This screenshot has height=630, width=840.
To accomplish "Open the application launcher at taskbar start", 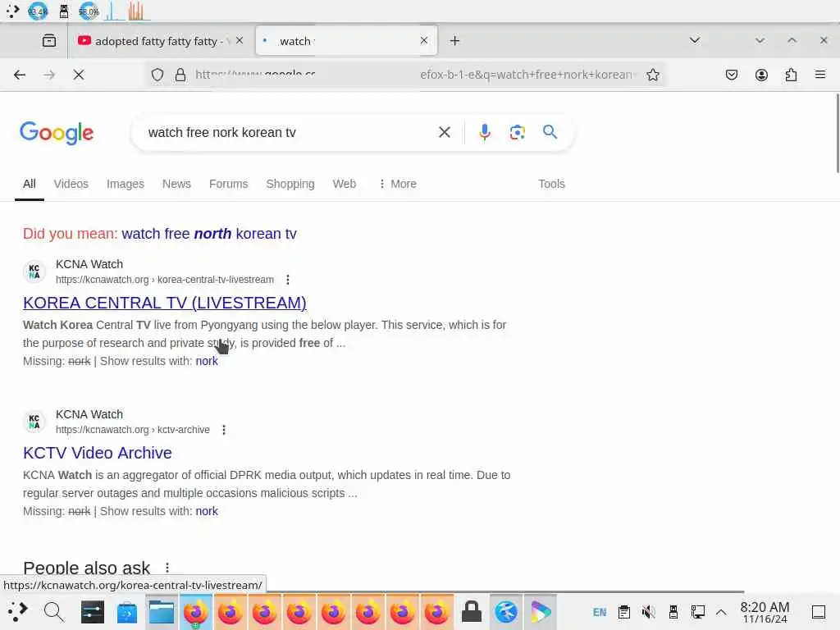I will 17,612.
